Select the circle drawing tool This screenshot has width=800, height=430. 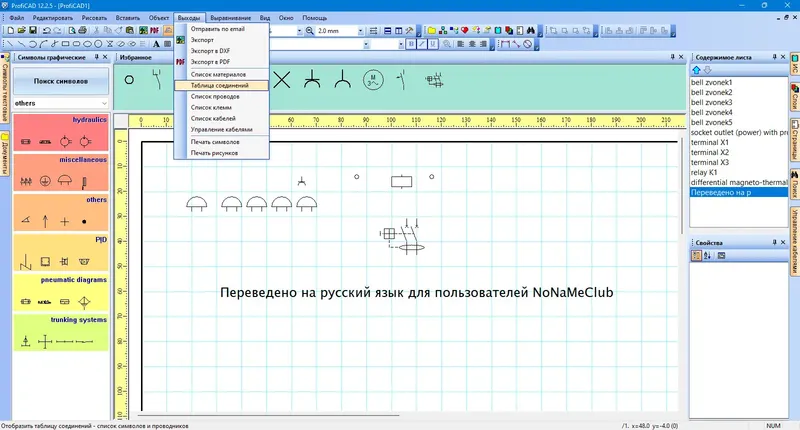(98, 44)
